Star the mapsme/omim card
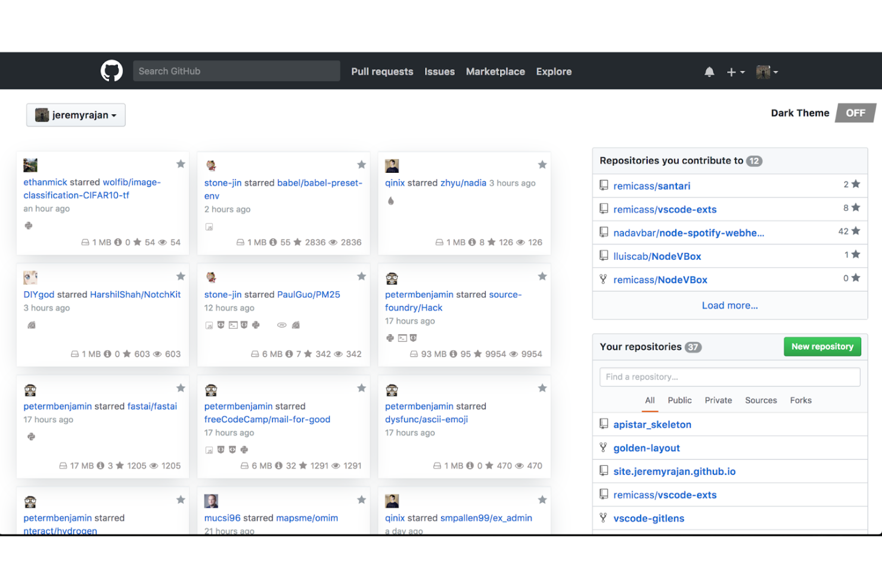882x588 pixels. (x=361, y=500)
